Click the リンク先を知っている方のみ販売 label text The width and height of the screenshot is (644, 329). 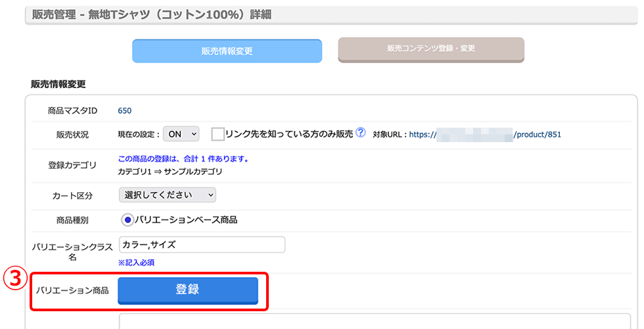pos(289,134)
